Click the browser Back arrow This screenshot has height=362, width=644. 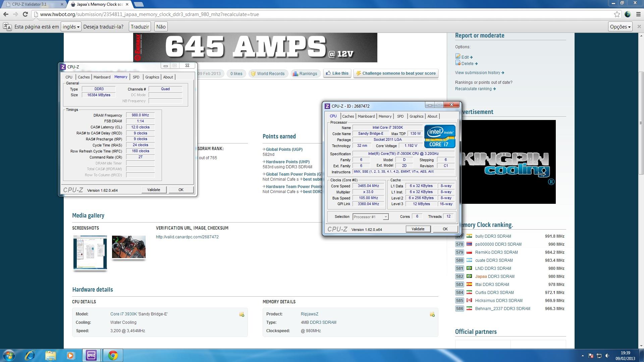(x=6, y=14)
